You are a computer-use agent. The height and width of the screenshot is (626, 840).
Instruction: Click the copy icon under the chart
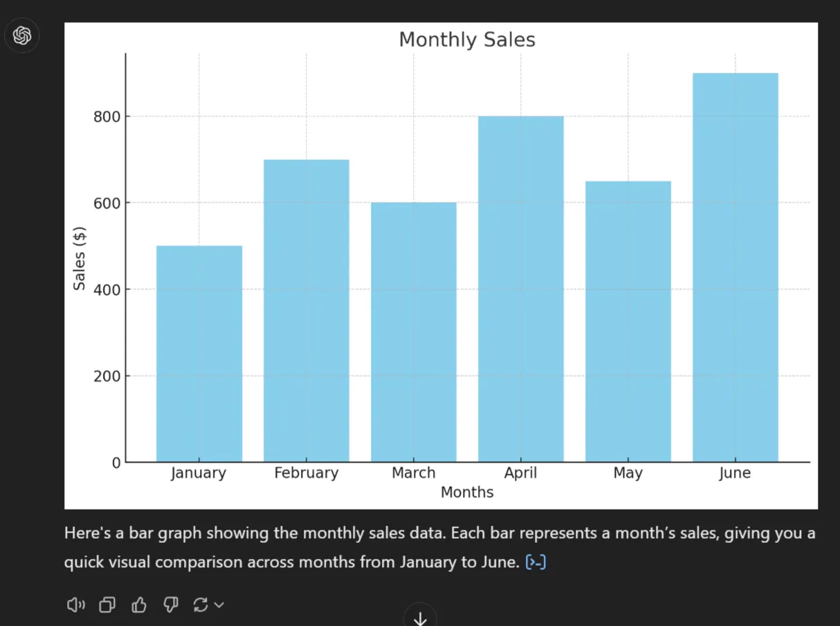(107, 605)
